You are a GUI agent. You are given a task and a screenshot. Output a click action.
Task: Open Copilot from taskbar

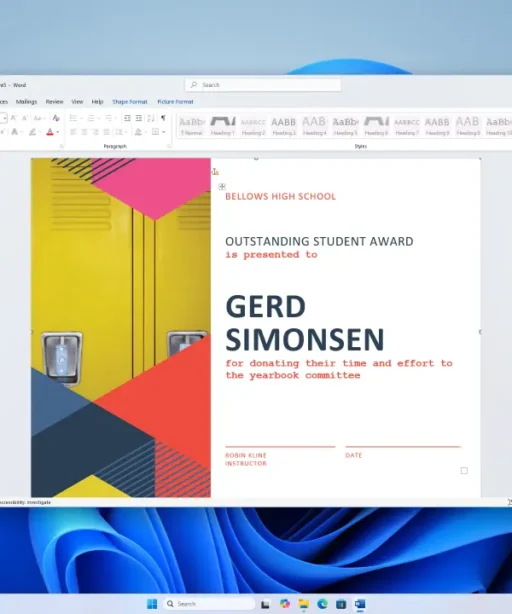click(285, 604)
